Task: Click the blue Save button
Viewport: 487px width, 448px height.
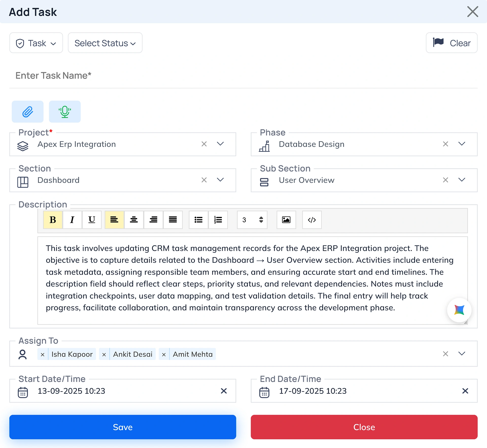Action: pyautogui.click(x=123, y=427)
